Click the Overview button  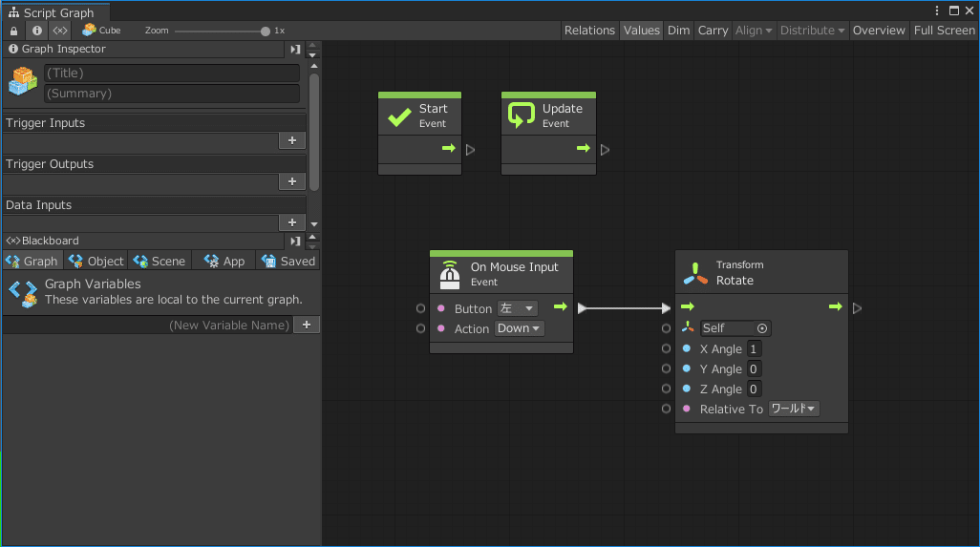[x=878, y=30]
